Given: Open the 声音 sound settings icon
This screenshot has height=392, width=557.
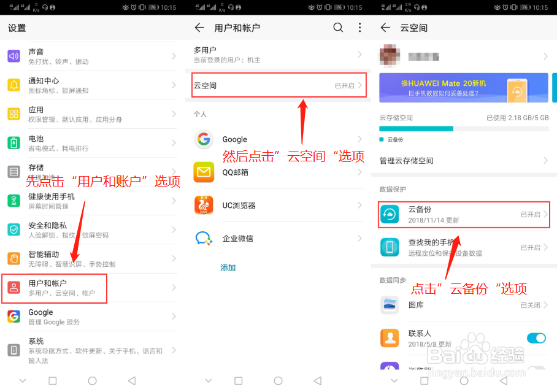Looking at the screenshot, I should [x=13, y=55].
